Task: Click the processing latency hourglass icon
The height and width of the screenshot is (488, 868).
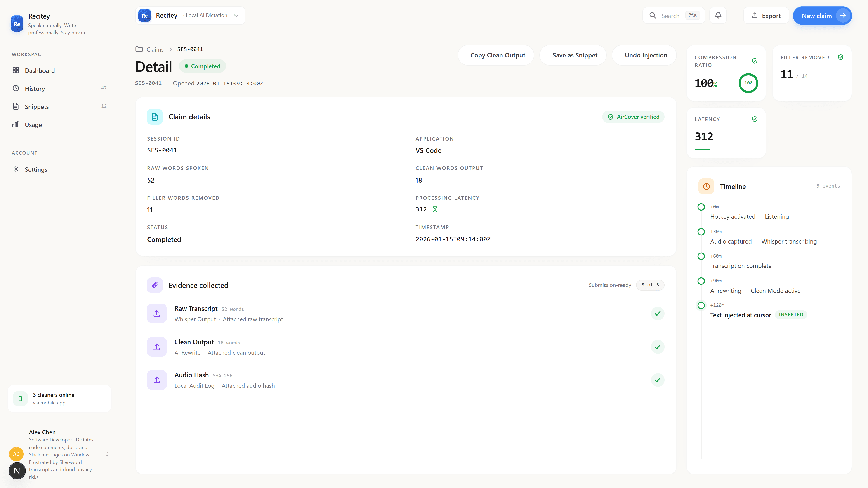Action: pyautogui.click(x=435, y=209)
